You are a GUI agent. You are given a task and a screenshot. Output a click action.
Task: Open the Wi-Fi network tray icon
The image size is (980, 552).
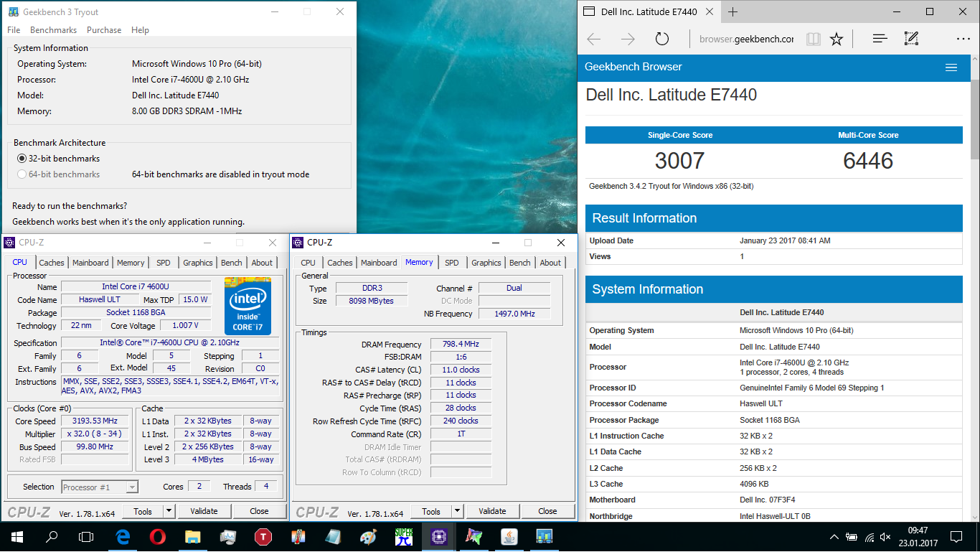pyautogui.click(x=870, y=537)
